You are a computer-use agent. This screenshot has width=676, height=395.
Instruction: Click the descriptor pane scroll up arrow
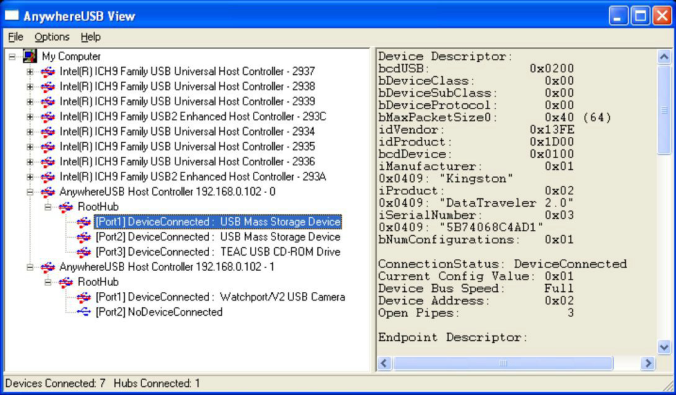(664, 57)
